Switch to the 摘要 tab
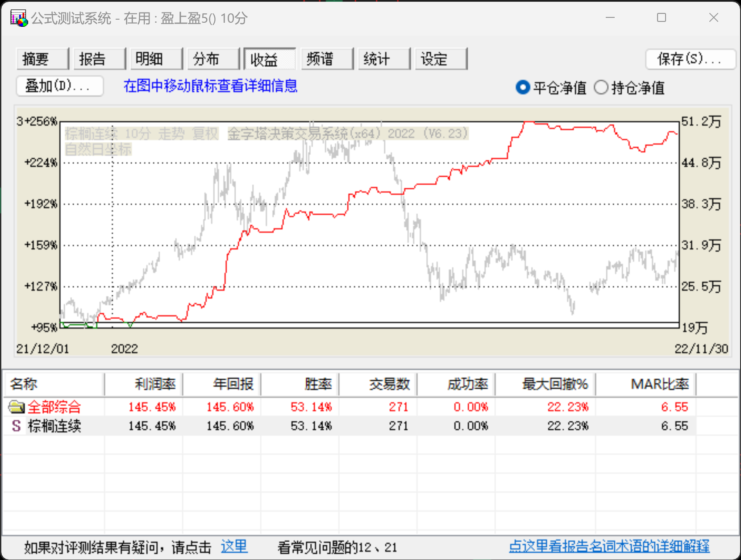The image size is (741, 560). [x=42, y=59]
